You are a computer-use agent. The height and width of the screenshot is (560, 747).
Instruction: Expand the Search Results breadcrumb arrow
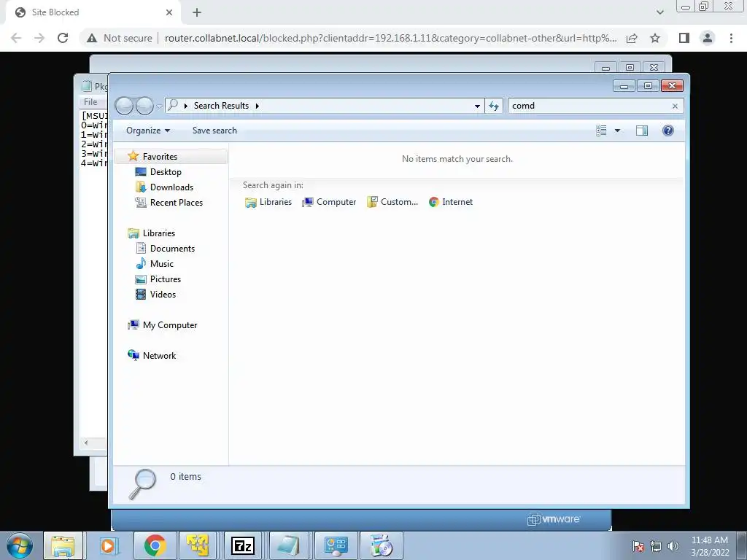258,106
